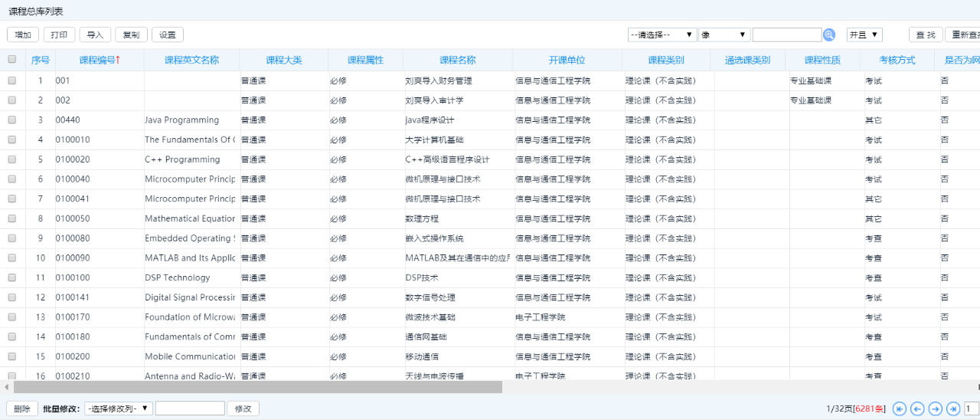The height and width of the screenshot is (420, 980).
Task: Expand the 像 condition dropdown
Action: [724, 35]
